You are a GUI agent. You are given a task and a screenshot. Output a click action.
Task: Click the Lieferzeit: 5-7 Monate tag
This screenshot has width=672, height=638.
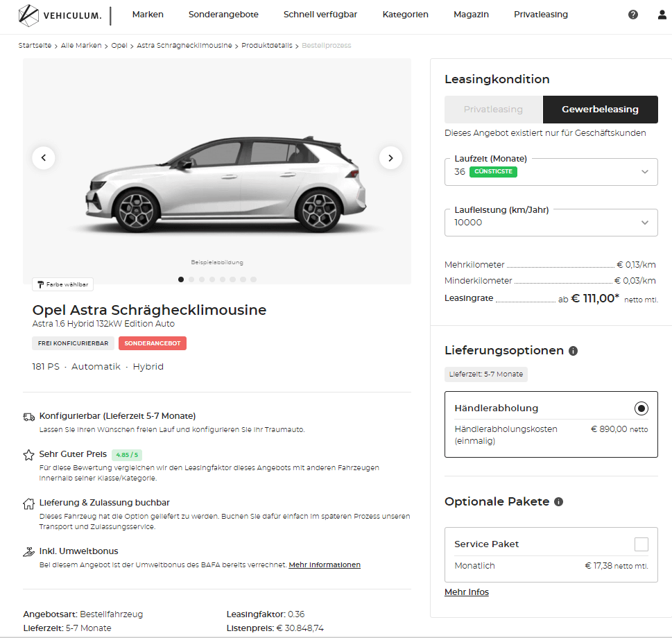(x=486, y=374)
